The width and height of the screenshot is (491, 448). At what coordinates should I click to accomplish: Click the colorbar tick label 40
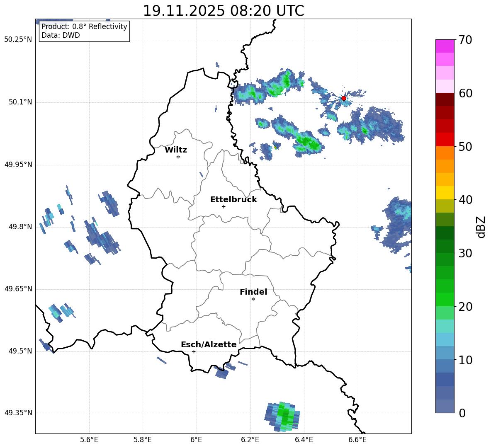(465, 200)
